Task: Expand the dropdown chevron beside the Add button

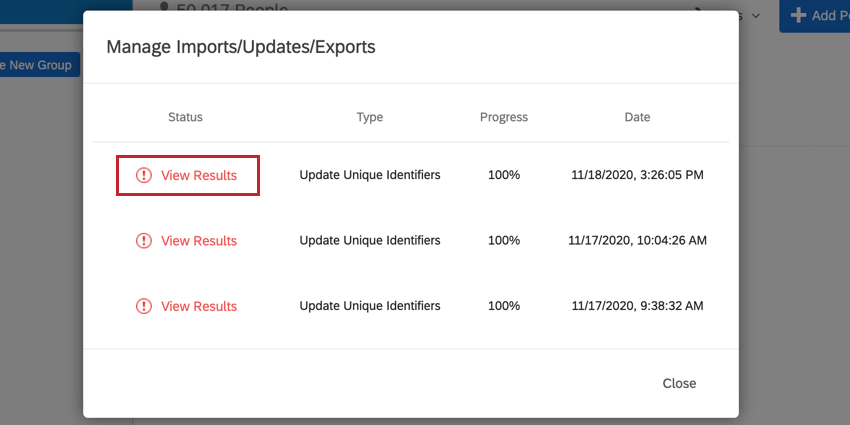Action: point(755,16)
